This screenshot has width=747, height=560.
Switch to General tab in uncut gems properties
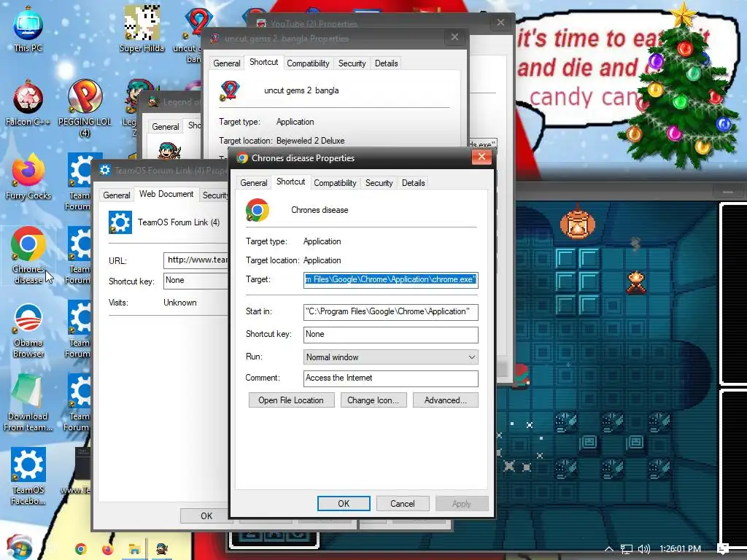click(226, 63)
